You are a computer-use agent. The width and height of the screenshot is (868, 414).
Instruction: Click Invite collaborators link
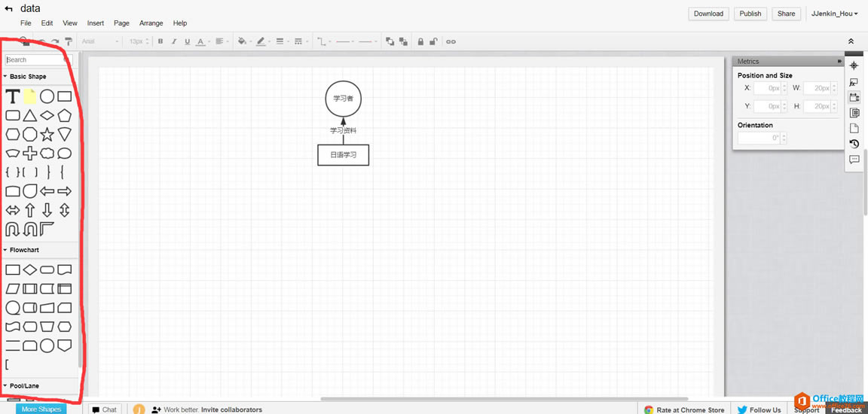tap(231, 409)
